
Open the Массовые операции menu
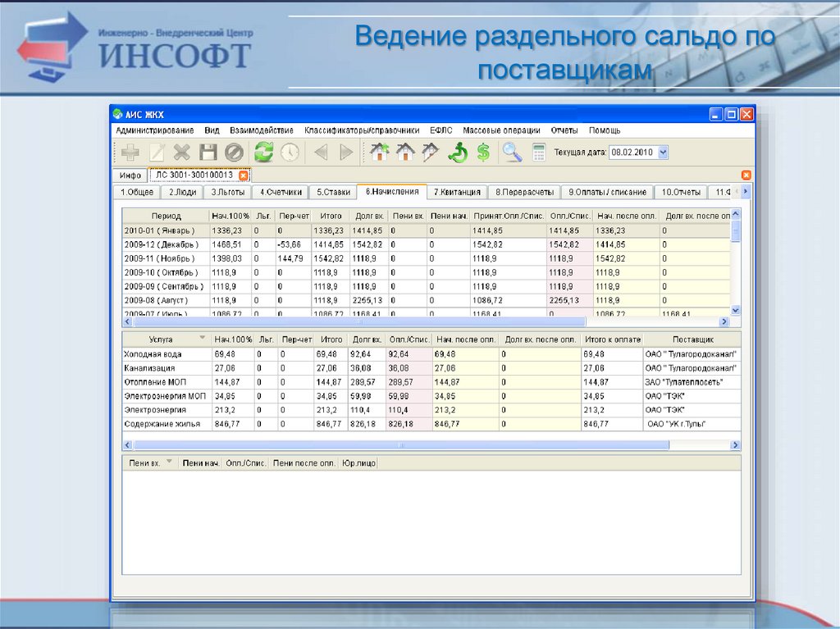tap(501, 130)
